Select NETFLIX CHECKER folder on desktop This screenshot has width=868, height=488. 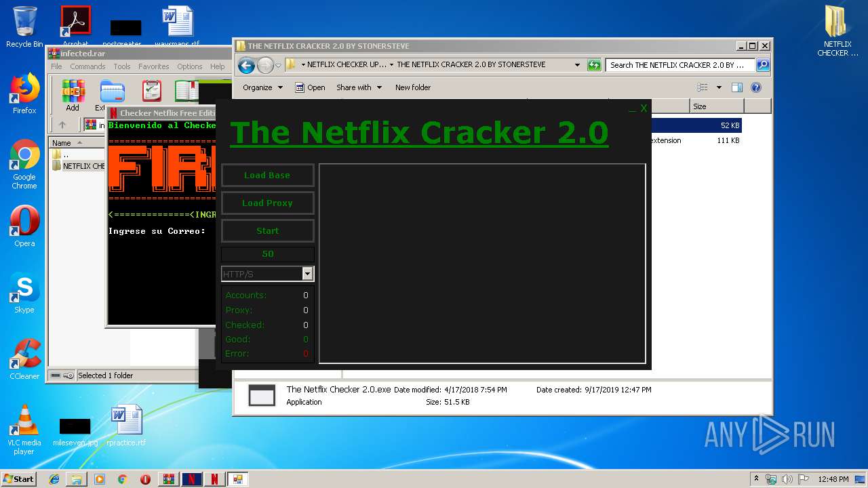click(837, 31)
